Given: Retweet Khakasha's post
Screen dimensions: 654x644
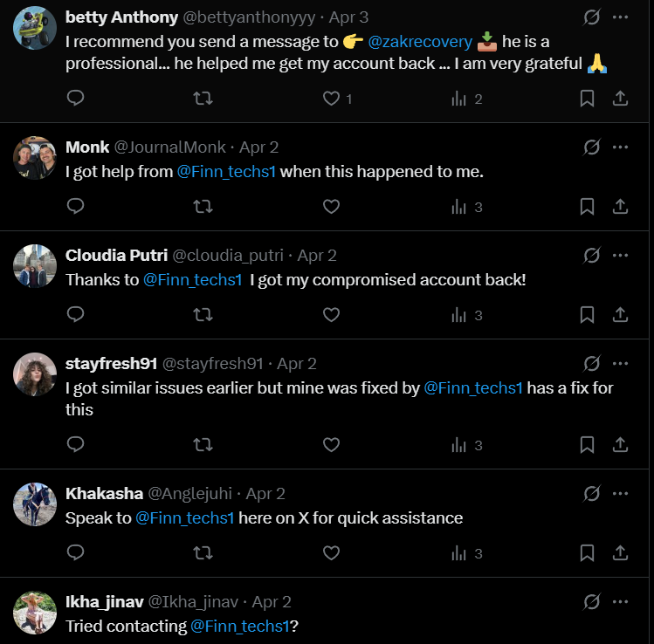Looking at the screenshot, I should (203, 553).
